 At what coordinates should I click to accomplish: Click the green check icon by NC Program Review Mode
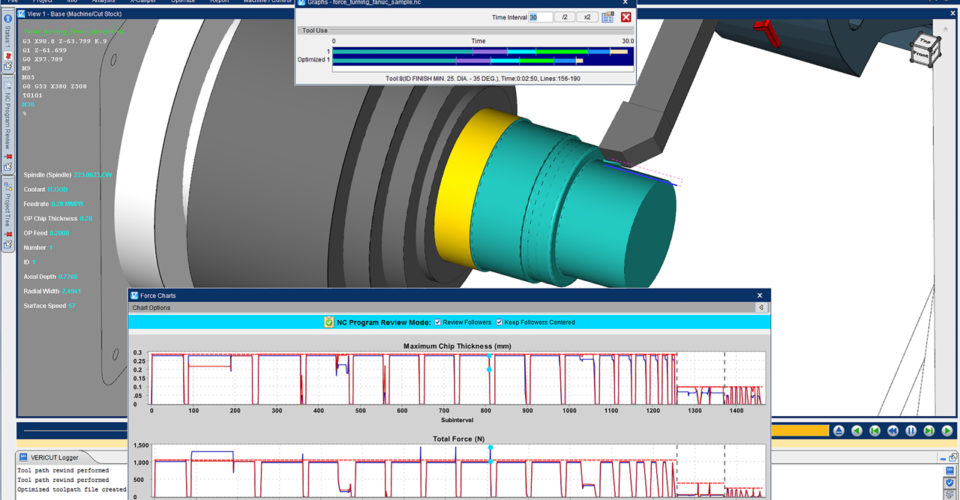click(x=329, y=323)
